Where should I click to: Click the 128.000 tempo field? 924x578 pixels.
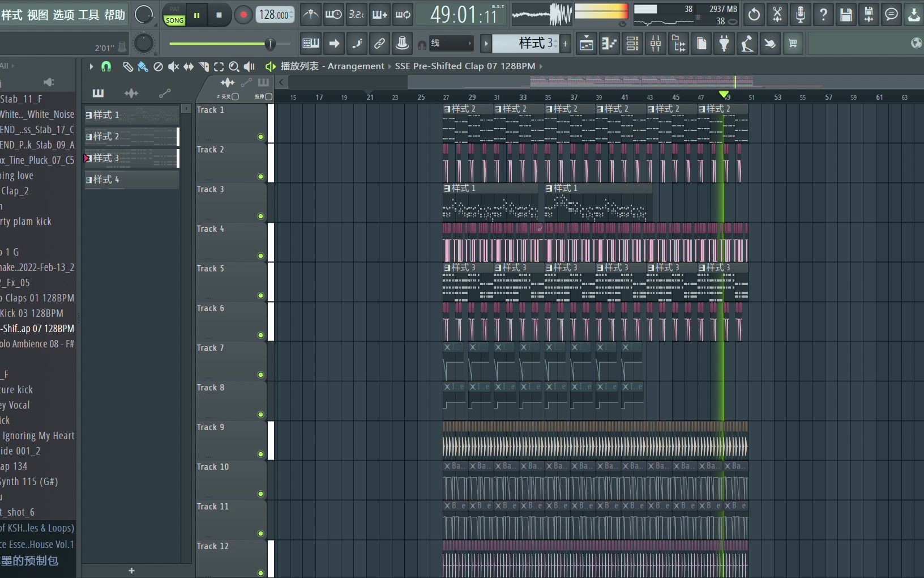tap(276, 15)
